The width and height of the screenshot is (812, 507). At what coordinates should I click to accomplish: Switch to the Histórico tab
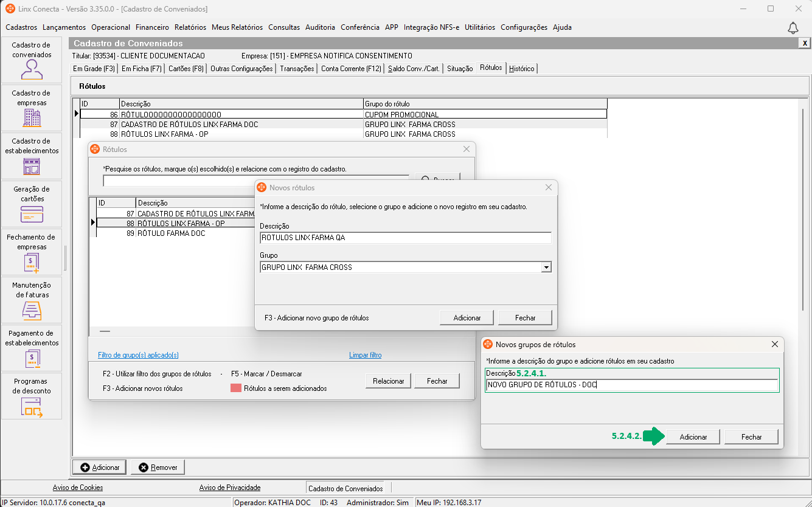(522, 69)
